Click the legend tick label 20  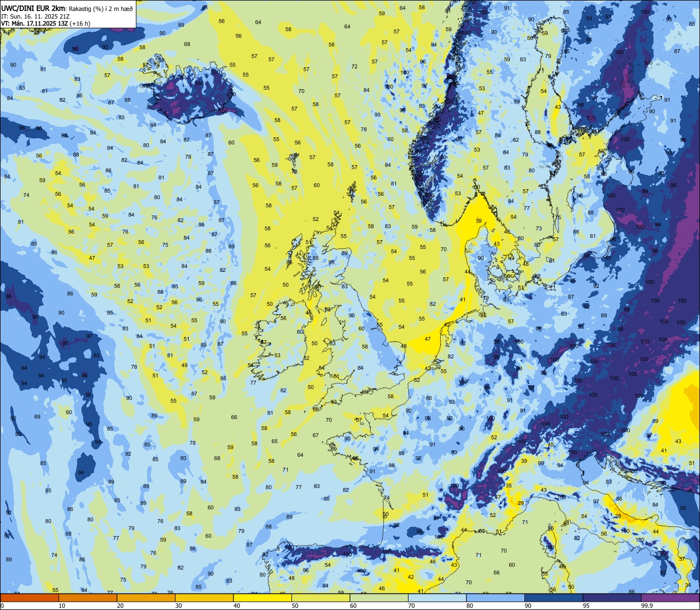(120, 606)
